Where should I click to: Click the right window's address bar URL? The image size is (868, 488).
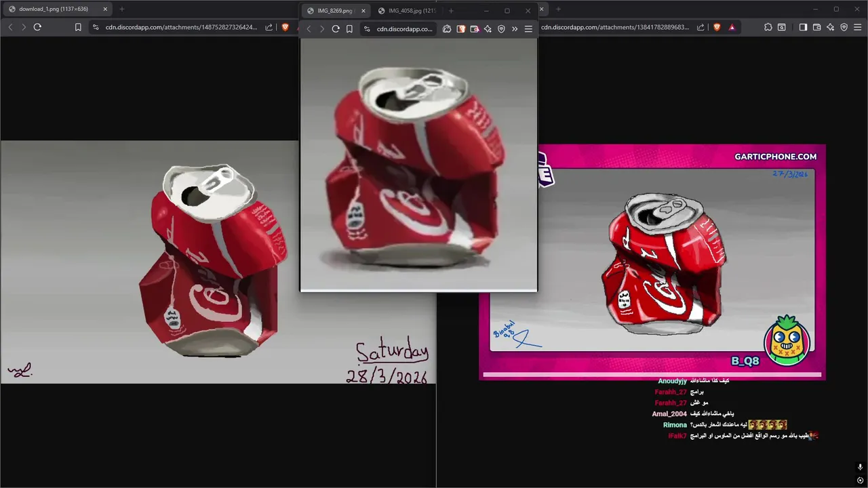615,27
